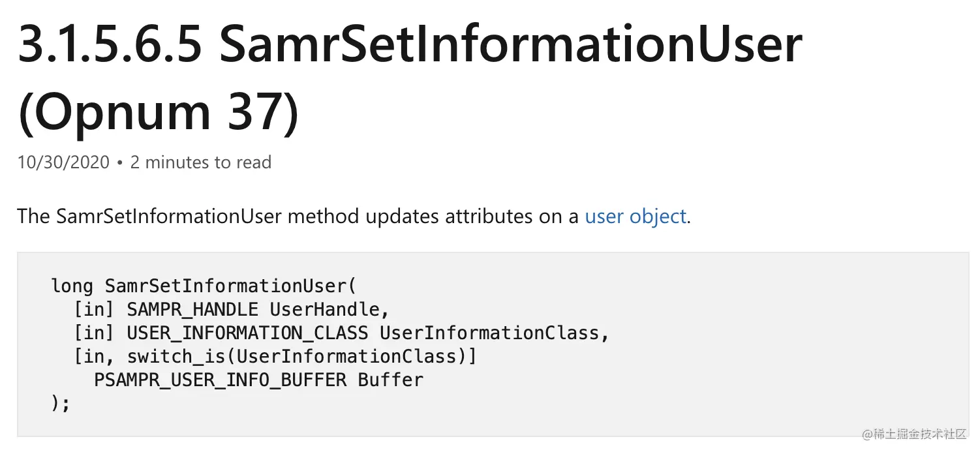Screen dimensions: 980x454
Task: Click the "(Opnum 37)" heading text
Action: tap(159, 112)
